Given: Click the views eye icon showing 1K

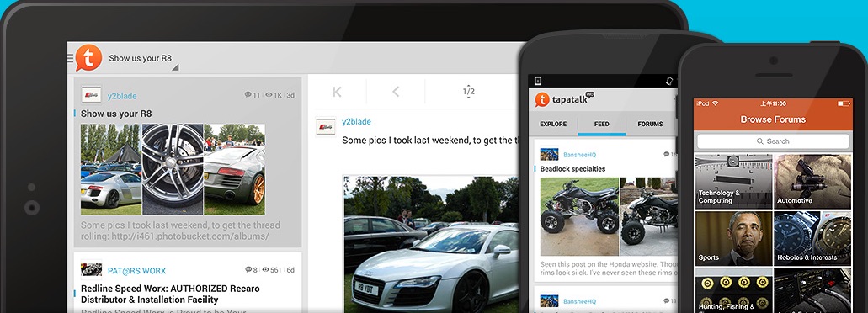Looking at the screenshot, I should click(269, 95).
